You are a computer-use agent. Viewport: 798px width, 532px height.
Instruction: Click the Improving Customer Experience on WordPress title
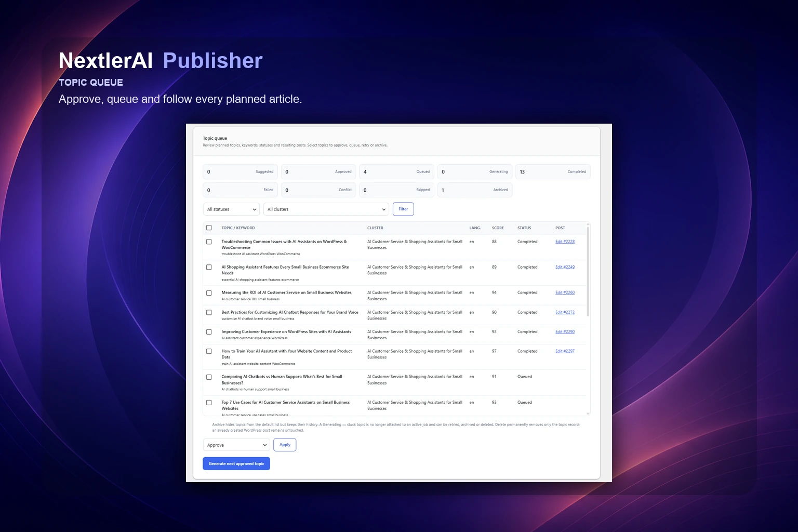[286, 331]
